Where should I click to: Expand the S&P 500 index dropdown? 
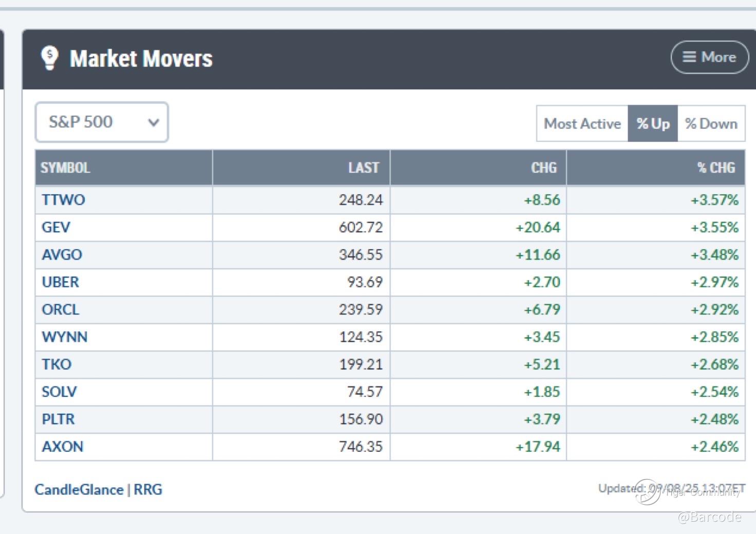pyautogui.click(x=102, y=122)
